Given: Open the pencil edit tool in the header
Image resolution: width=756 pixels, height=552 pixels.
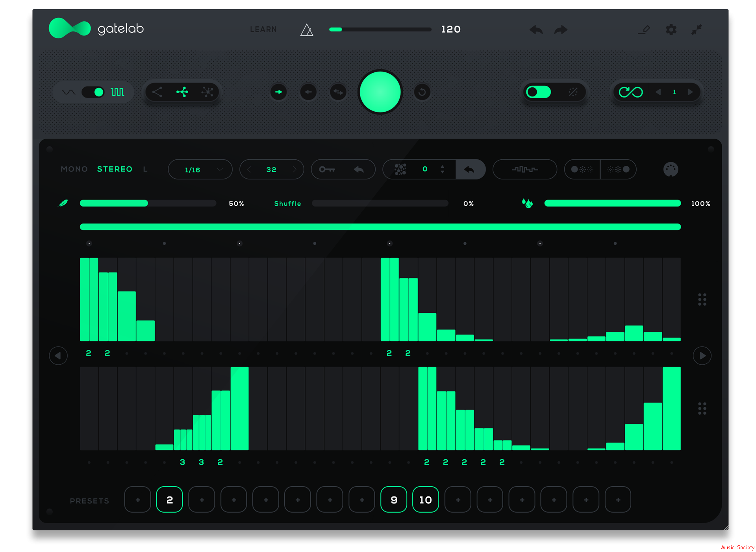Looking at the screenshot, I should (x=644, y=30).
